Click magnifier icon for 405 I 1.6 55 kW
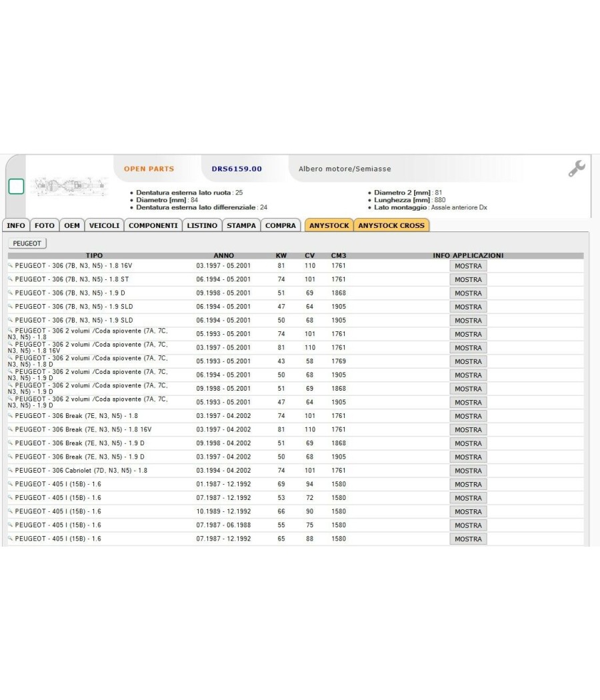The width and height of the screenshot is (600, 700). coord(10,525)
